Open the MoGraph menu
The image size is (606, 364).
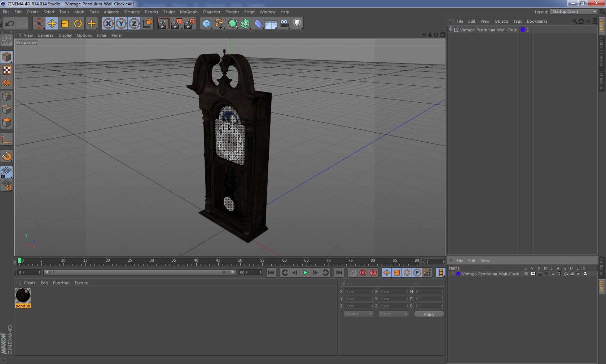point(189,12)
